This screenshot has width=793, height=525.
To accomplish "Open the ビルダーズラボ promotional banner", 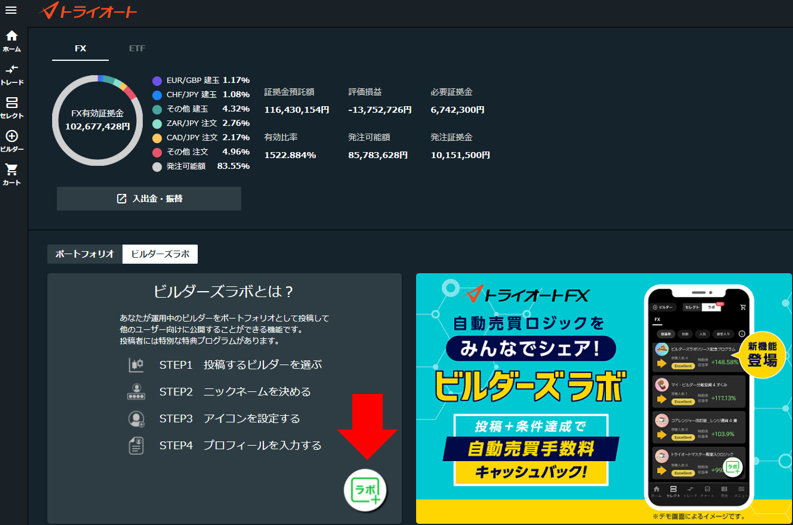I will point(604,398).
